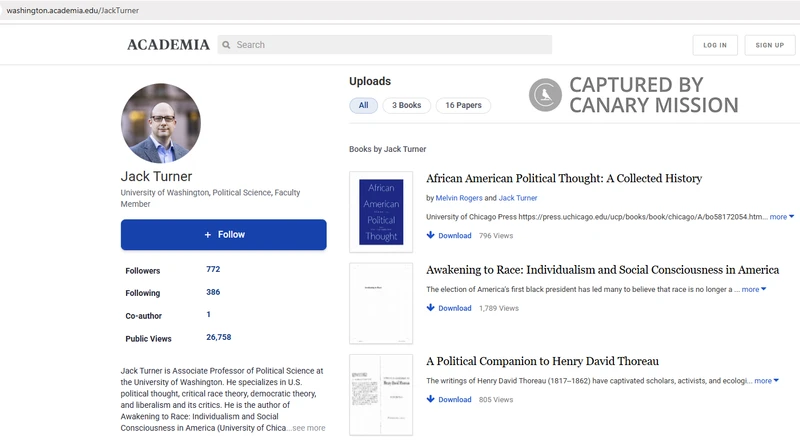Click the Academia logo
The image size is (800, 441).
point(168,45)
